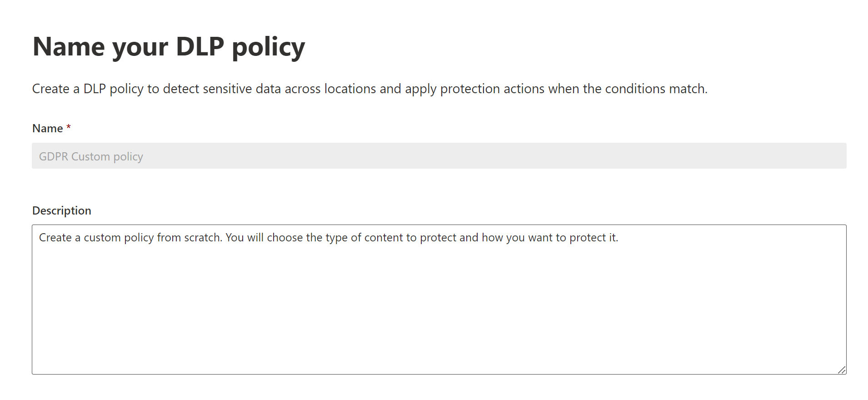Click the word "Custom" in the Name field
868x400 pixels.
click(90, 156)
